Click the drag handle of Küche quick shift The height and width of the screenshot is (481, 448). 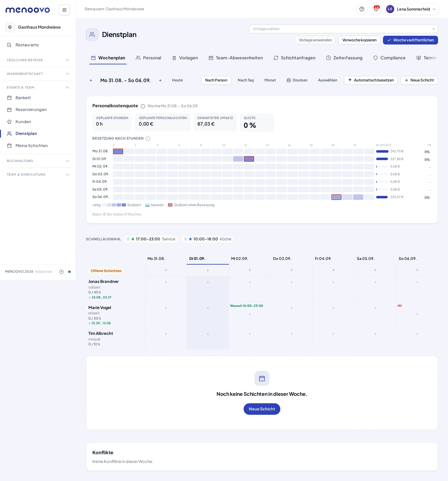(x=185, y=239)
